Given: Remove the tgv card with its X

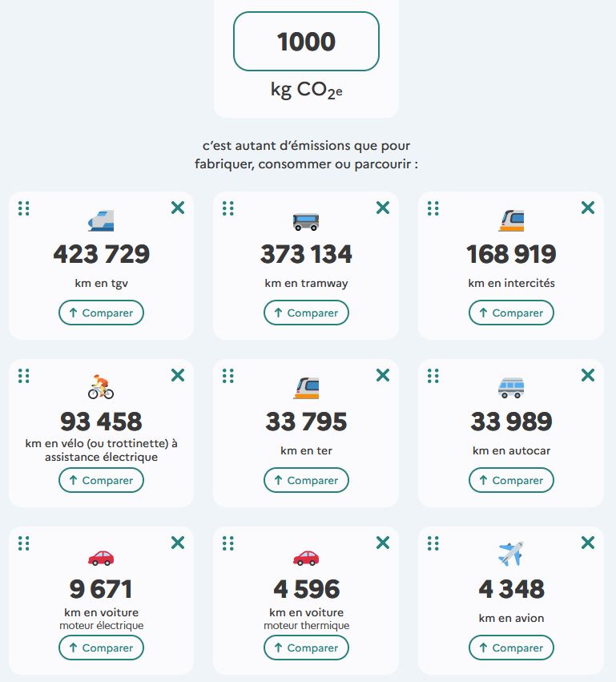Looking at the screenshot, I should pyautogui.click(x=178, y=208).
